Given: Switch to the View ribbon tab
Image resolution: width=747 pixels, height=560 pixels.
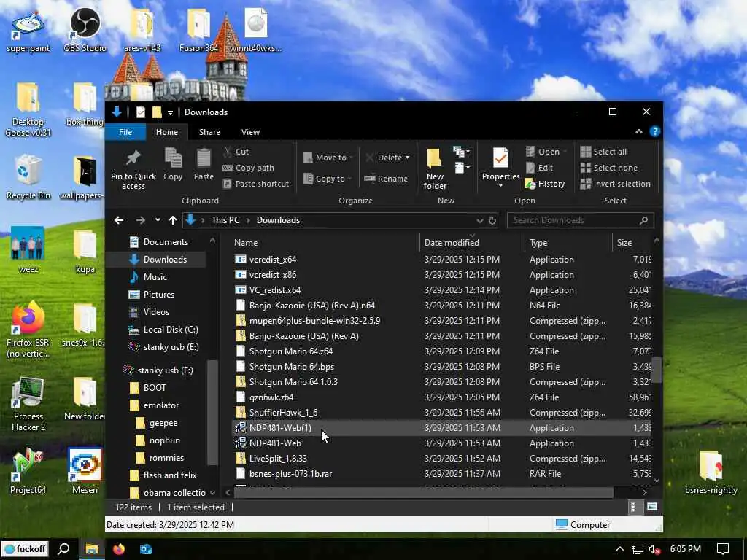Looking at the screenshot, I should point(251,132).
